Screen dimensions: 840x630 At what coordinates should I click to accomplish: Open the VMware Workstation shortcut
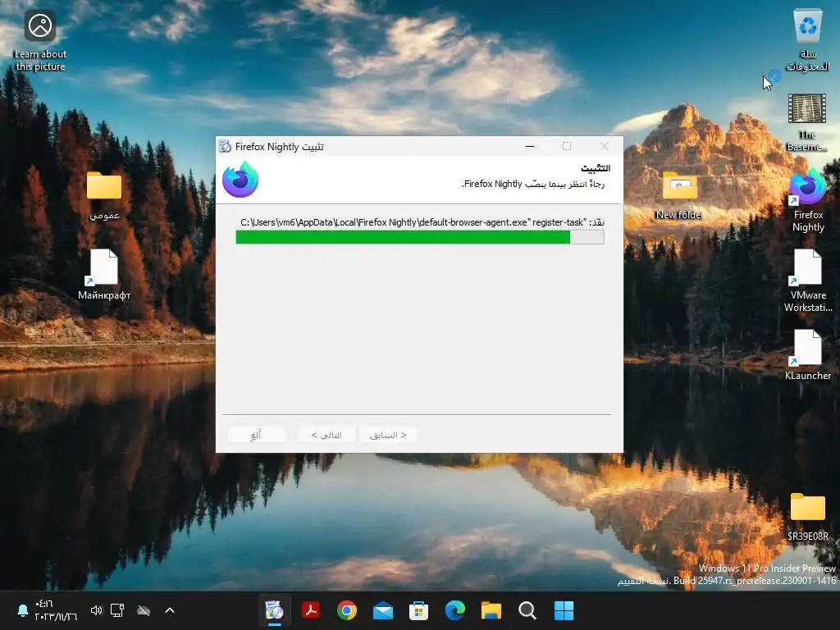tap(808, 281)
